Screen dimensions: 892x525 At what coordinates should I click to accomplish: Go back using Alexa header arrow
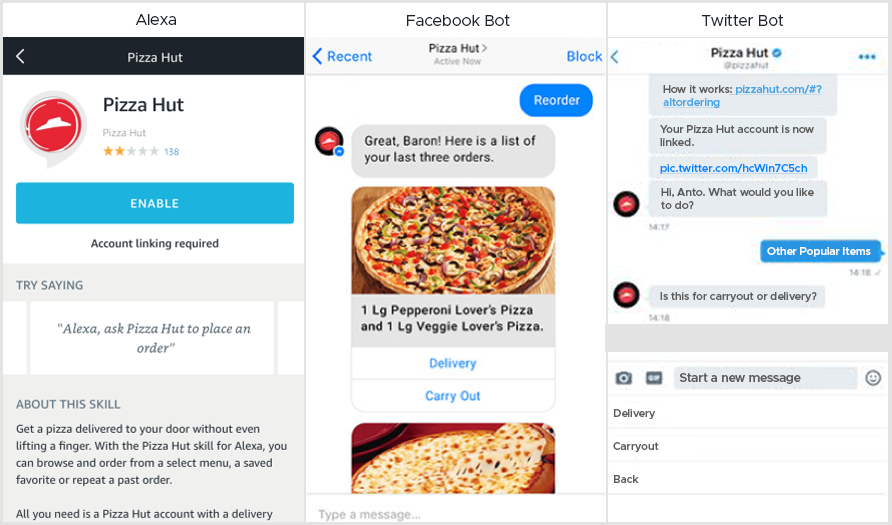point(20,56)
